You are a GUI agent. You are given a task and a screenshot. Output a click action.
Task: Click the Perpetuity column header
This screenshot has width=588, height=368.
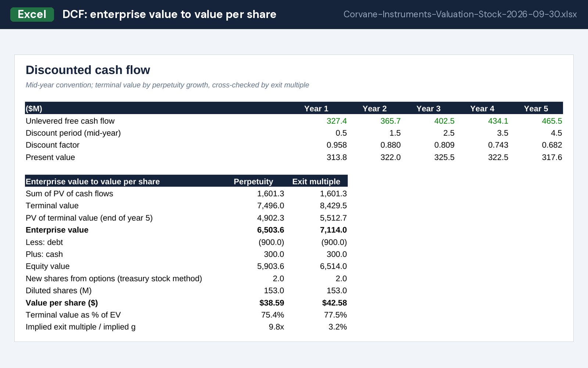[x=253, y=181]
